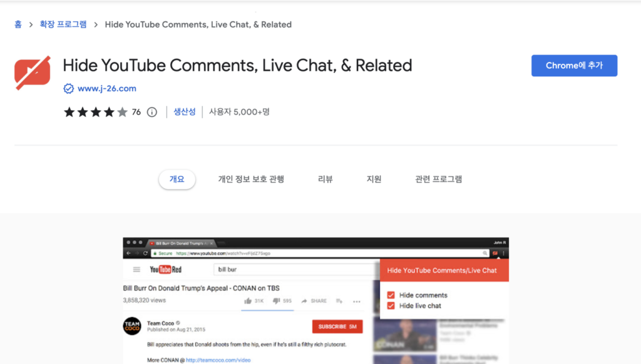Image resolution: width=641 pixels, height=364 pixels.
Task: Switch to the 개인 정보 보호 관행 tab
Action: tap(251, 179)
